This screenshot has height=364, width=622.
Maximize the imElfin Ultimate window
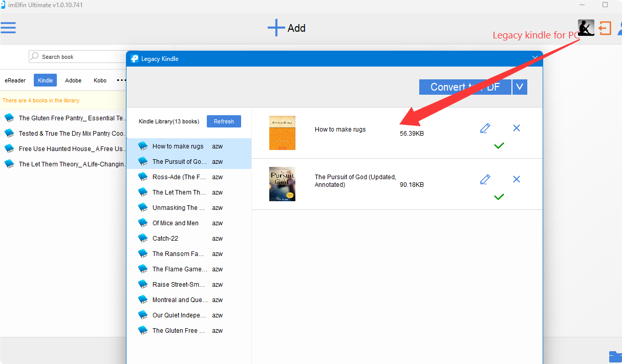(x=605, y=5)
